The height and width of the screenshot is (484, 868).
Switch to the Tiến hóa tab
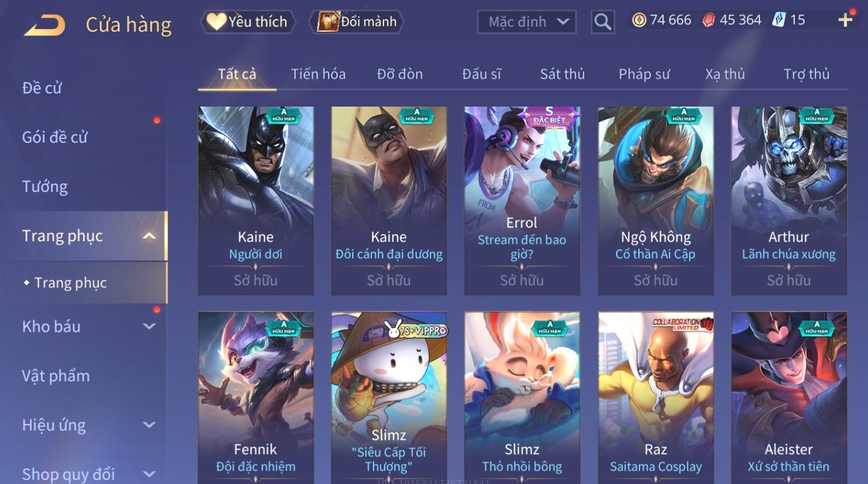tap(318, 74)
